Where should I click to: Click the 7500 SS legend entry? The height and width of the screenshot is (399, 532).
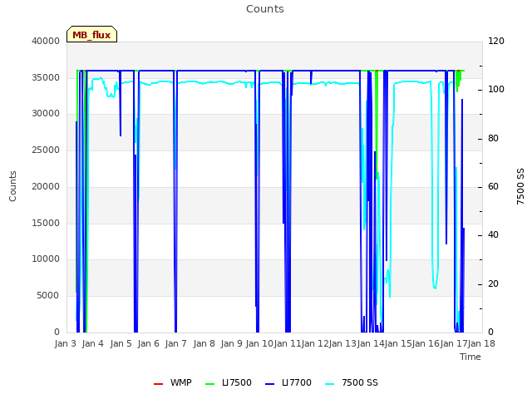point(352,382)
